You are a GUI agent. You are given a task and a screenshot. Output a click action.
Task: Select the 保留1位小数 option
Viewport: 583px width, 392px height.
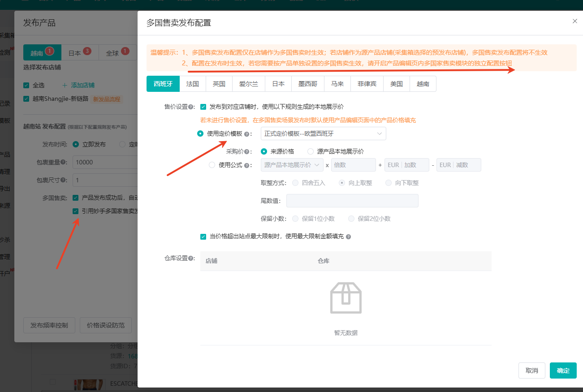pyautogui.click(x=295, y=219)
